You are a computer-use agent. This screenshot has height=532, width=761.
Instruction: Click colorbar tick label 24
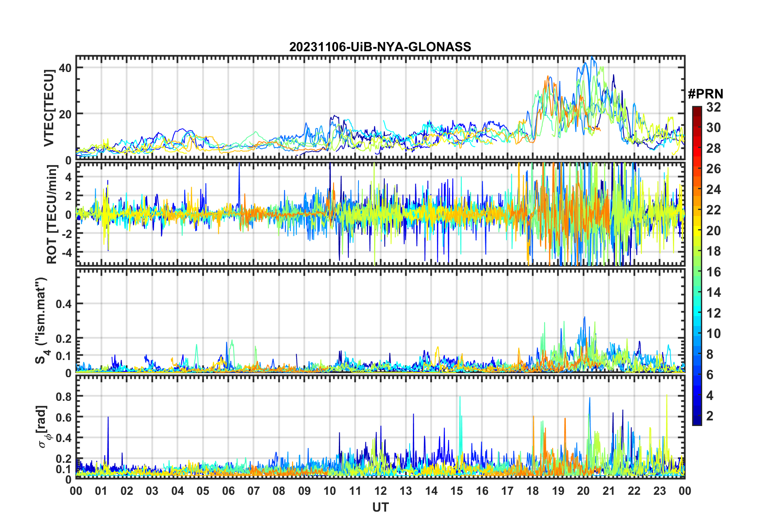click(713, 189)
